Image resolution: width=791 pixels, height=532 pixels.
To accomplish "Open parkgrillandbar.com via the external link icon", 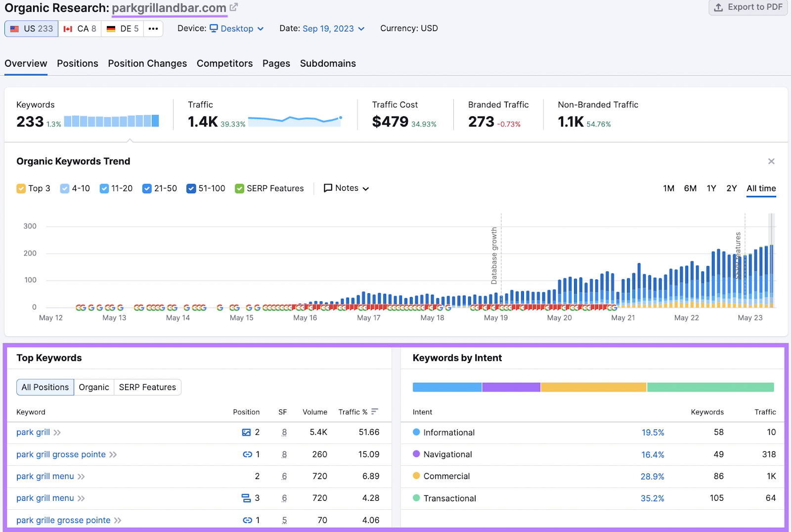I will [233, 6].
